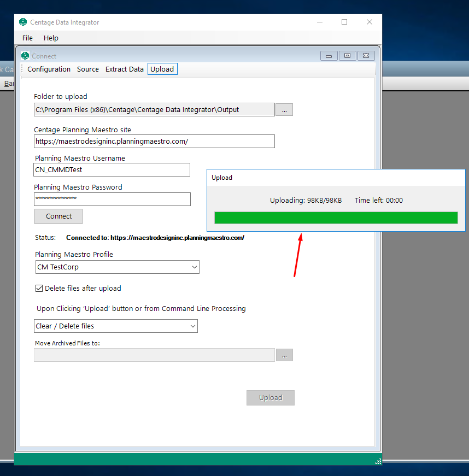Click the 'Upon Clicking Upload button' label
This screenshot has width=469, height=476.
(141, 309)
